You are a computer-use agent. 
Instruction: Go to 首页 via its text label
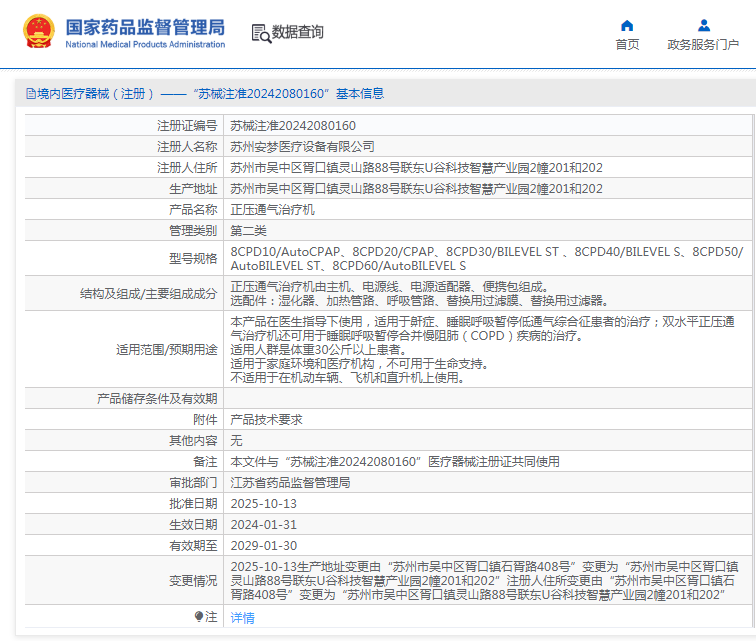(x=627, y=45)
